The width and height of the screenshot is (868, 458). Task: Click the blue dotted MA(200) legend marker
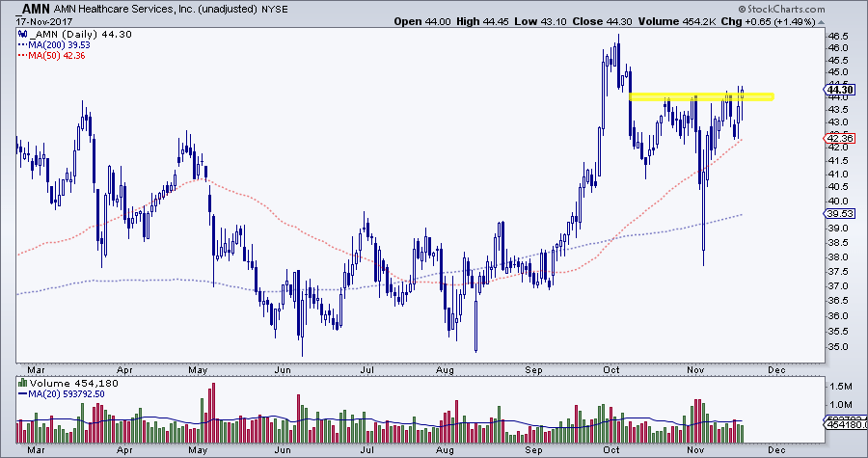point(23,44)
